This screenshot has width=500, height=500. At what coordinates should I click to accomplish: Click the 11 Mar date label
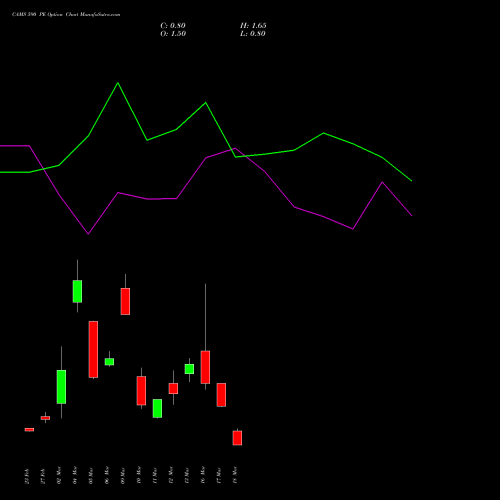point(155,475)
